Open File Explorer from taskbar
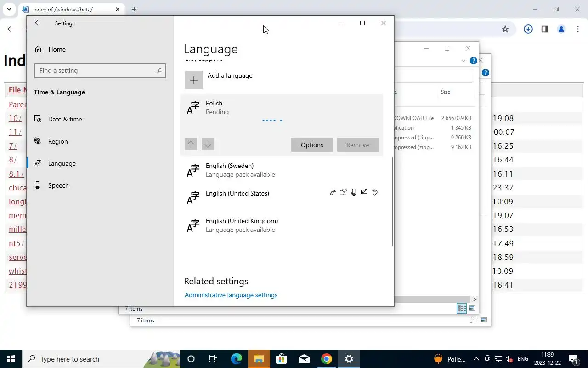Screen dimensions: 588x368 [259, 359]
